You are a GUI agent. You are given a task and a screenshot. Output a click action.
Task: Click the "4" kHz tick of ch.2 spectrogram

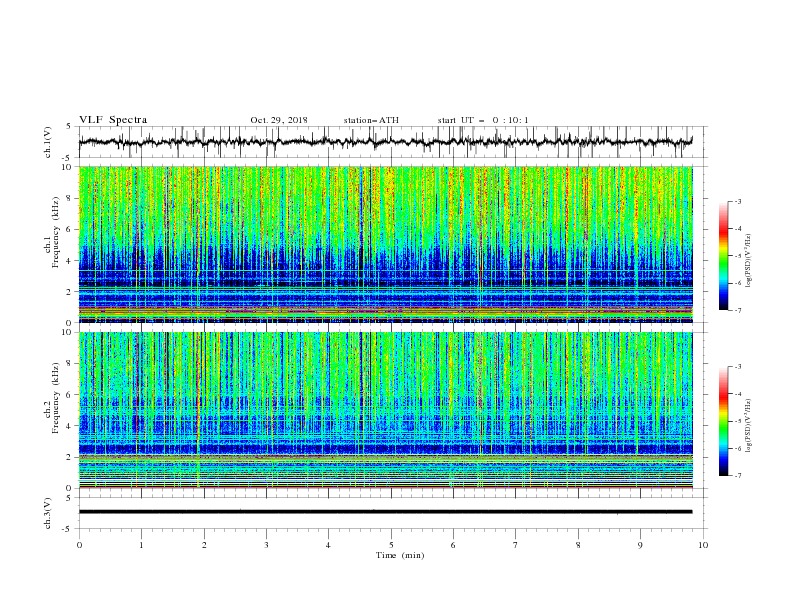(70, 426)
